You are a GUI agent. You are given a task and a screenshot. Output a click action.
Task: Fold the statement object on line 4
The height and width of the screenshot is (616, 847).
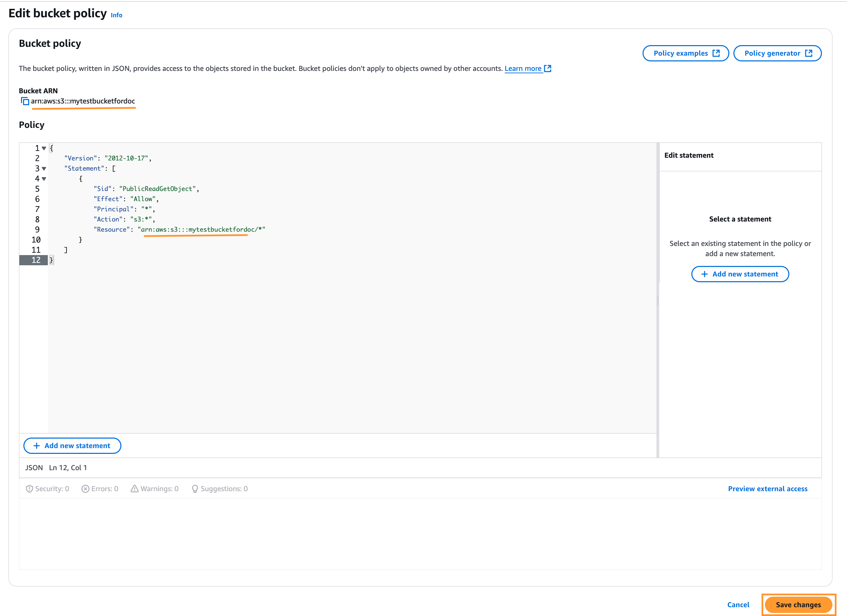click(44, 178)
